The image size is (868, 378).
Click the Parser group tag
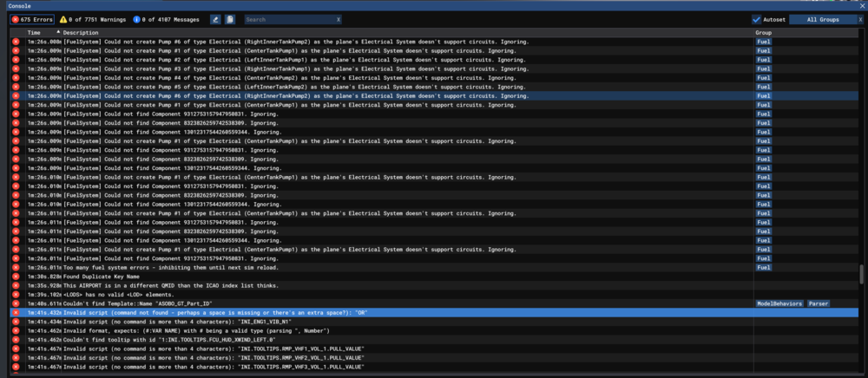click(819, 303)
